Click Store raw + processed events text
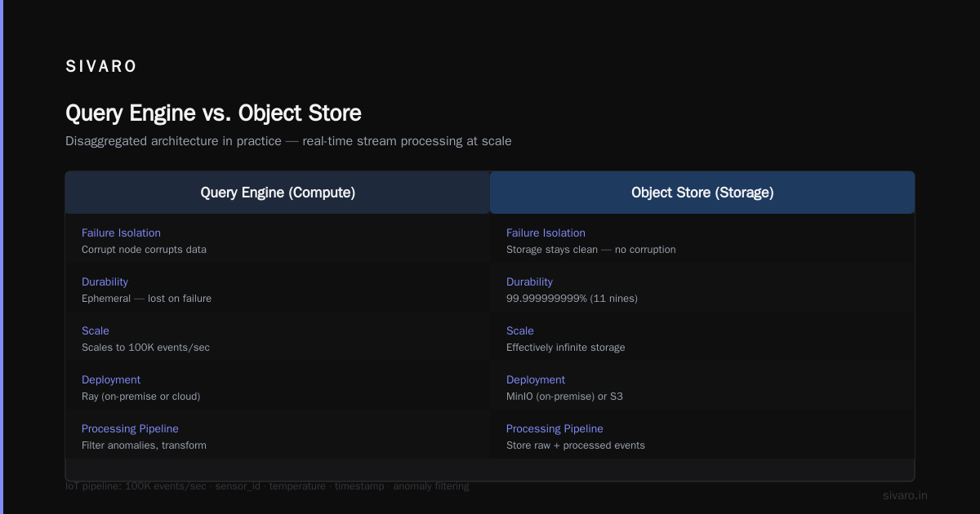This screenshot has width=980, height=514. [576, 445]
